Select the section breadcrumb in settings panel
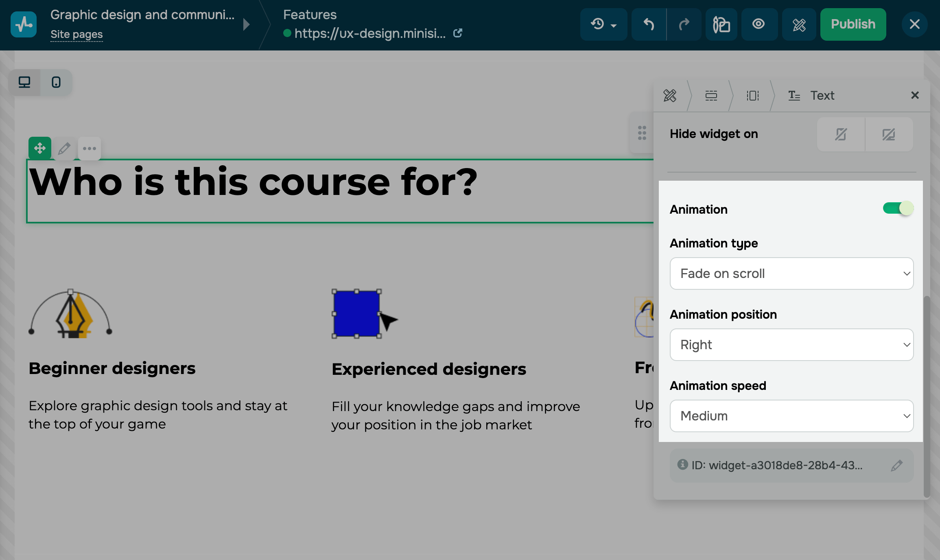This screenshot has width=940, height=560. pyautogui.click(x=711, y=96)
